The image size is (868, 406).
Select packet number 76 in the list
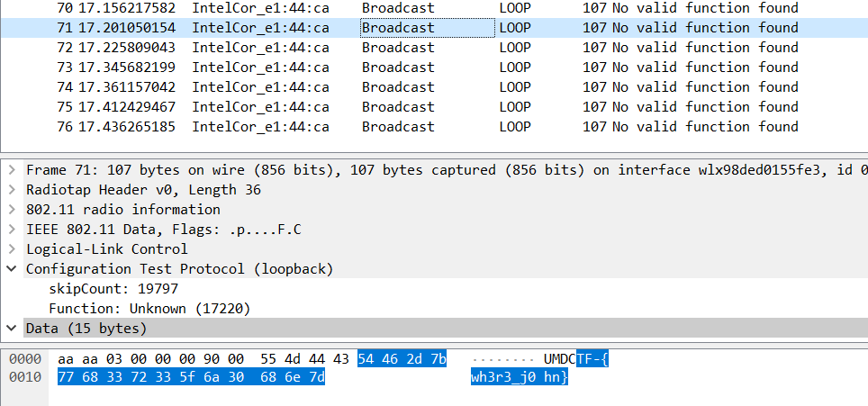(434, 127)
